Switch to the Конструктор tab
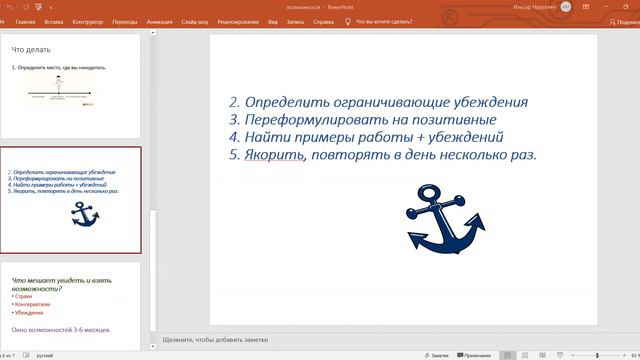The image size is (640, 360). (x=88, y=22)
